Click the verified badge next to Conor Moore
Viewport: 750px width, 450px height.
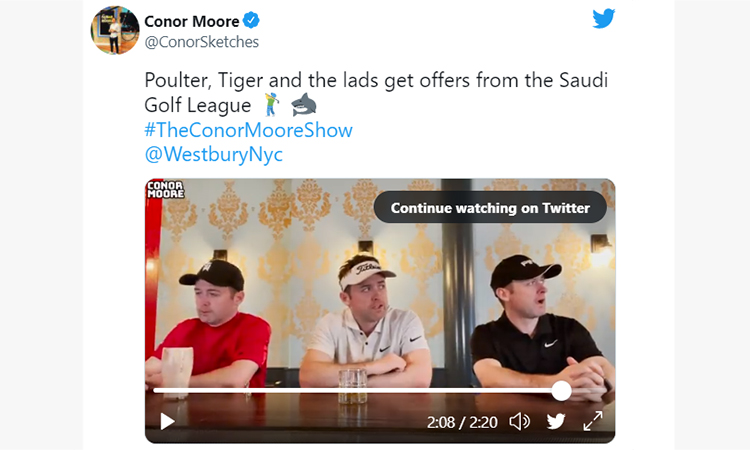tap(251, 21)
